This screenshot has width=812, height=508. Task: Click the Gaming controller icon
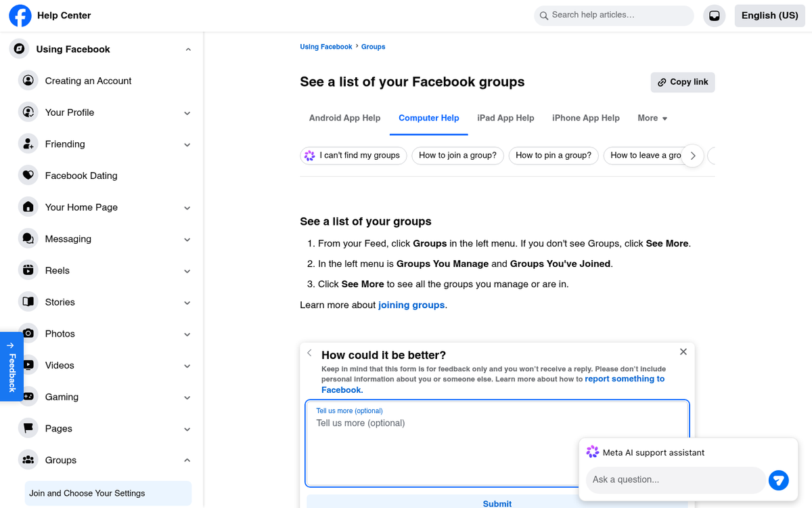[28, 397]
